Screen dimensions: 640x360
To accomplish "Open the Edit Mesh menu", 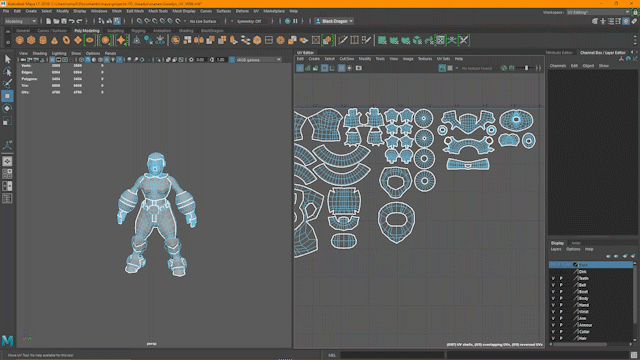I will coord(135,11).
